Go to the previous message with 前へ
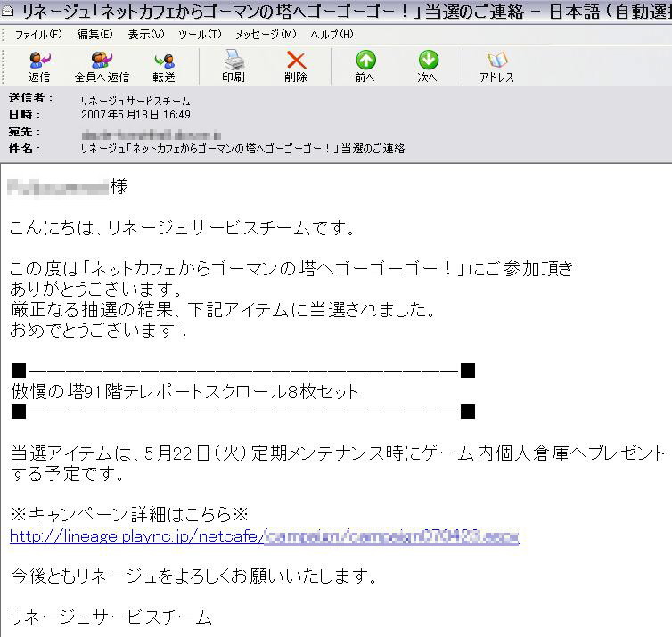The width and height of the screenshot is (672, 637). click(x=365, y=67)
